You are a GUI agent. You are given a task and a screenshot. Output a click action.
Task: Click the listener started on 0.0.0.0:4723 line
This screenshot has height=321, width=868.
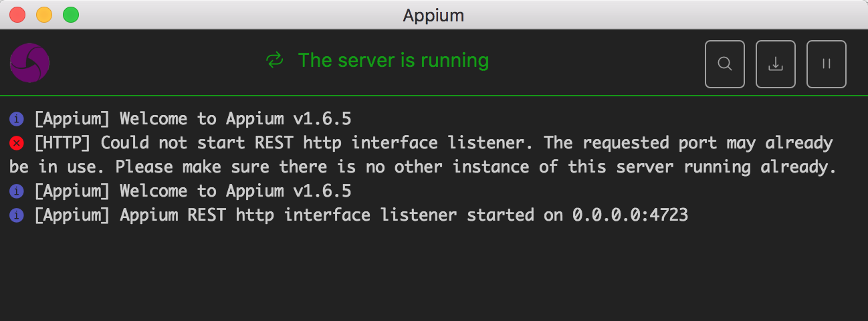361,215
